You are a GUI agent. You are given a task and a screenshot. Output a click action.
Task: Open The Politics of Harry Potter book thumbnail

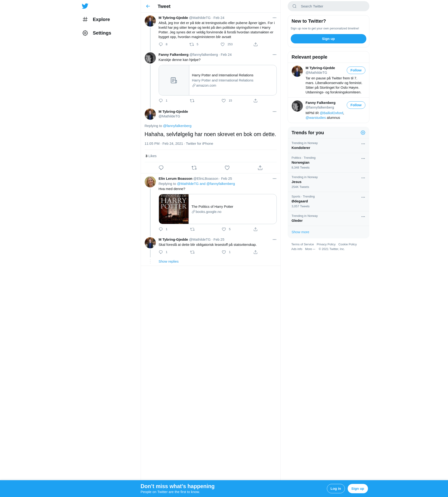(x=174, y=209)
